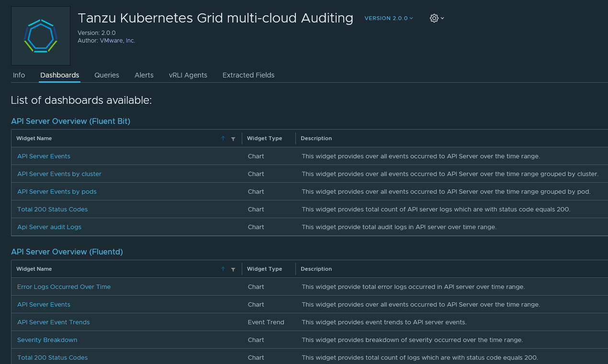This screenshot has width=608, height=364.
Task: Open API Server Events by cluster widget
Action: click(59, 174)
